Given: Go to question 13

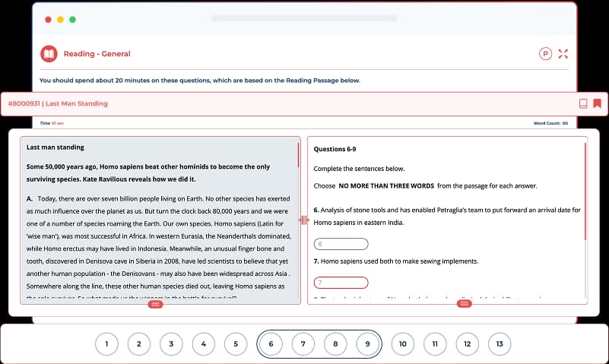Looking at the screenshot, I should [x=500, y=344].
